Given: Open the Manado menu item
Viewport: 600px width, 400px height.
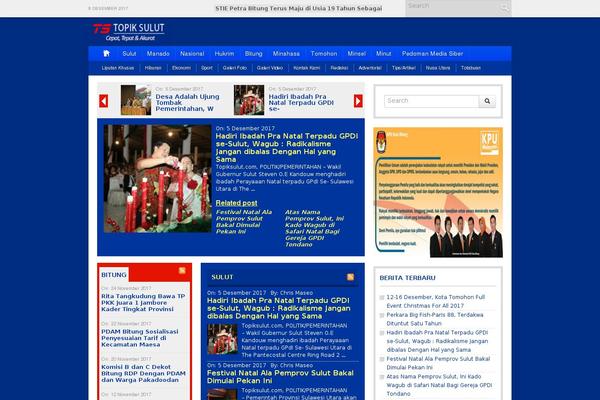Looking at the screenshot, I should (x=158, y=54).
